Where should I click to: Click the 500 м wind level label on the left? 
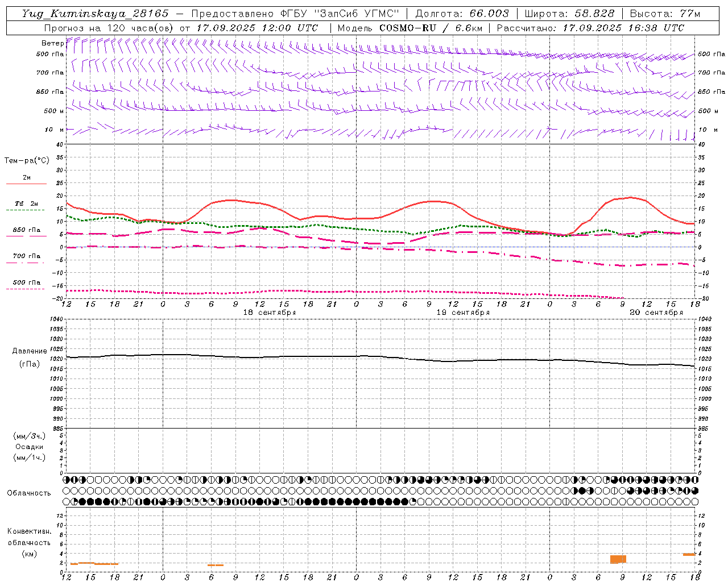pos(54,111)
